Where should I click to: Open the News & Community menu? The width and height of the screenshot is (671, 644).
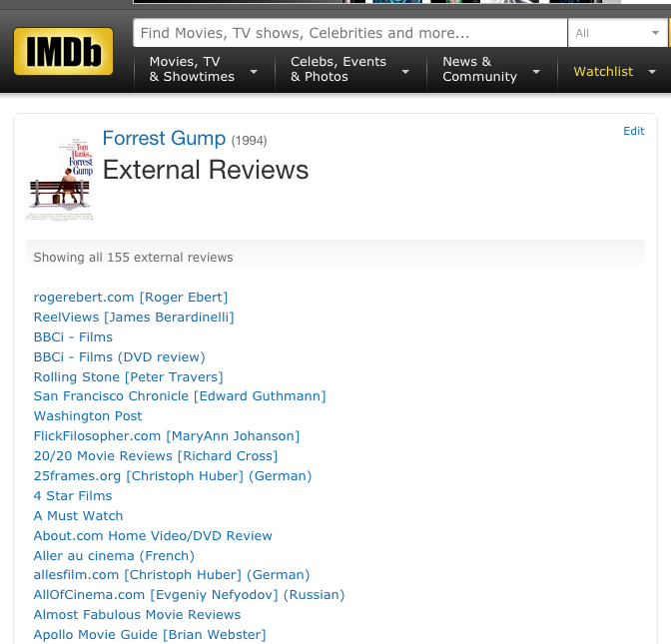point(491,69)
